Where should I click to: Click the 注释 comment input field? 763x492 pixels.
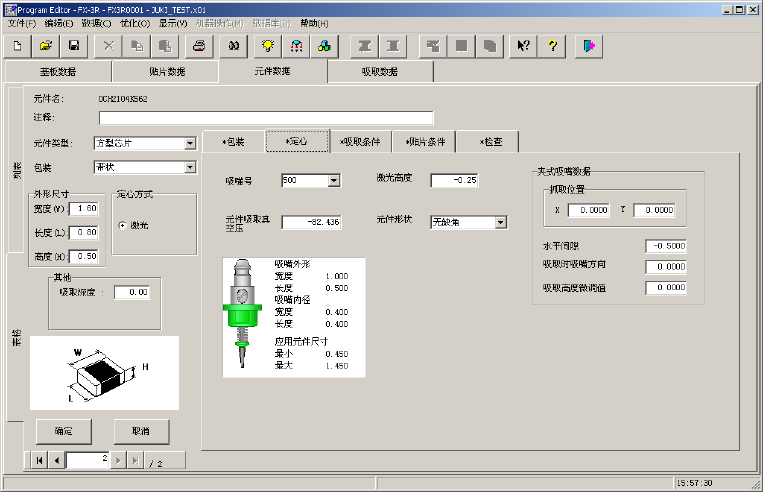266,118
